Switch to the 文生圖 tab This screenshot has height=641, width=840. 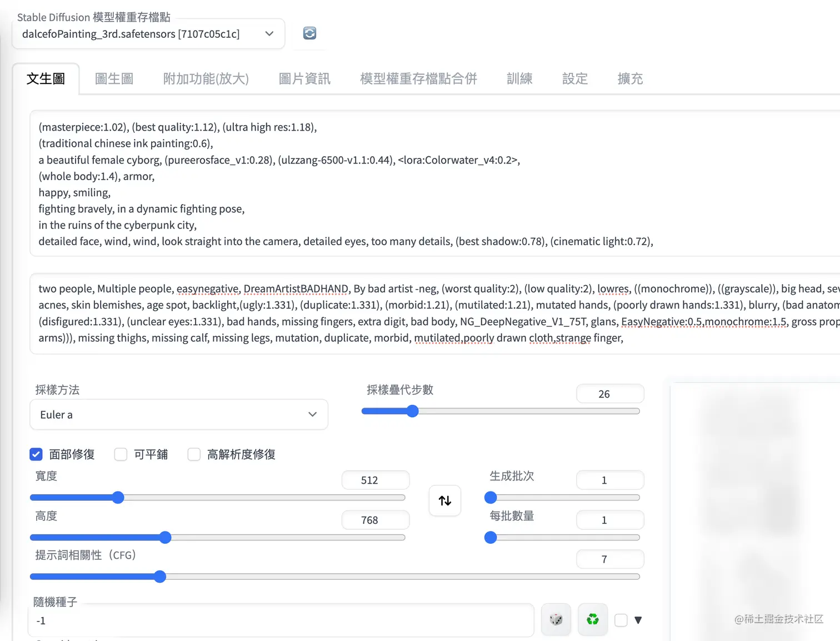[46, 79]
